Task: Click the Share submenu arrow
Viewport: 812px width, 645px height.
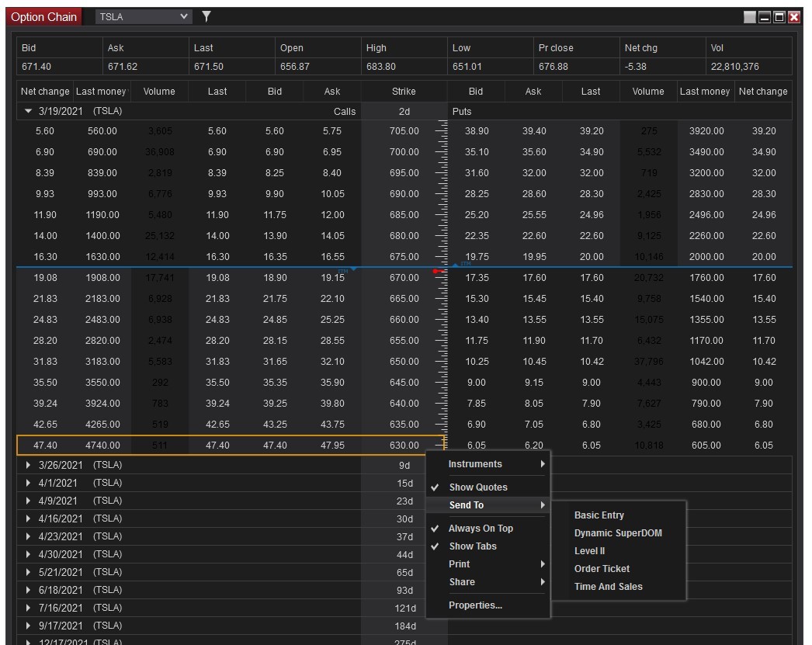Action: click(x=543, y=582)
